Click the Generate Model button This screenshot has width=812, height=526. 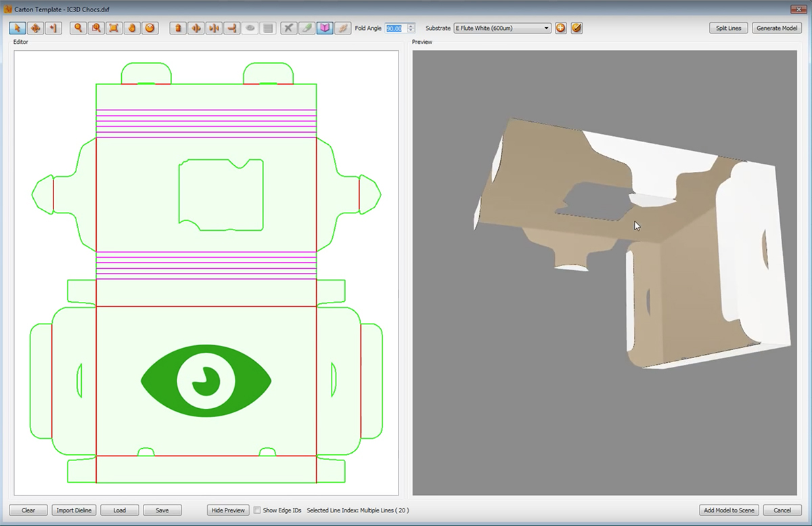[x=777, y=28]
